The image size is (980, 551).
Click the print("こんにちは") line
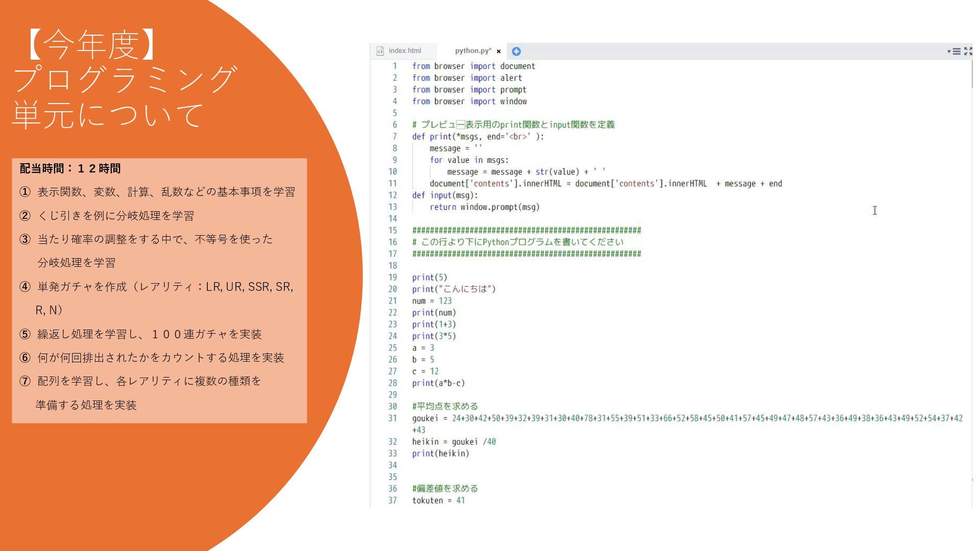454,289
